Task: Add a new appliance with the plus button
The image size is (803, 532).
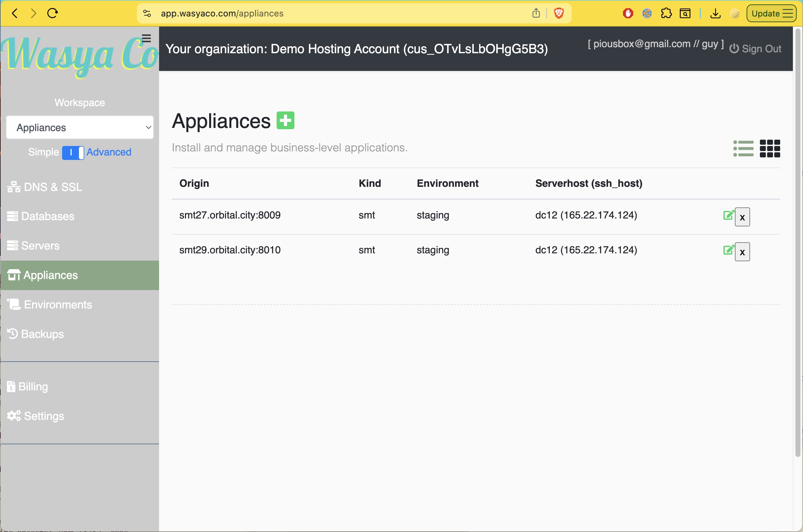Action: pos(286,120)
